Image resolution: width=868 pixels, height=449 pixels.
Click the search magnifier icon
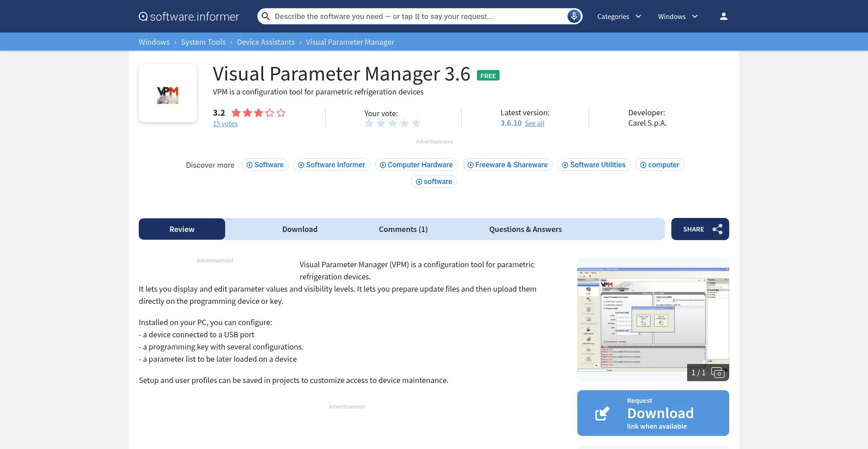coord(266,16)
